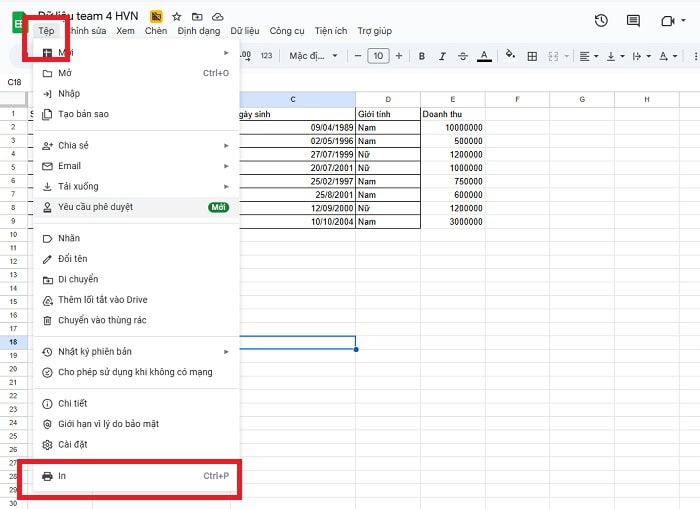Toggle italic formatting
The image size is (700, 509).
(x=442, y=55)
